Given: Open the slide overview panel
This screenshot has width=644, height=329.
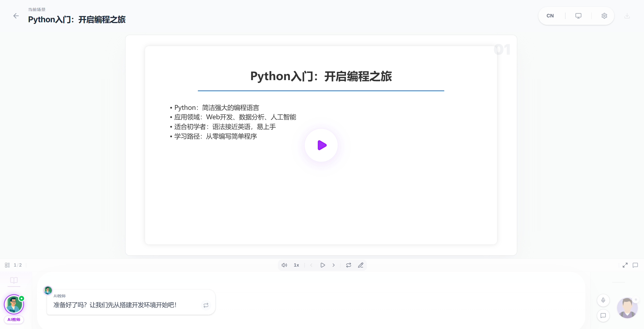Looking at the screenshot, I should (x=7, y=265).
